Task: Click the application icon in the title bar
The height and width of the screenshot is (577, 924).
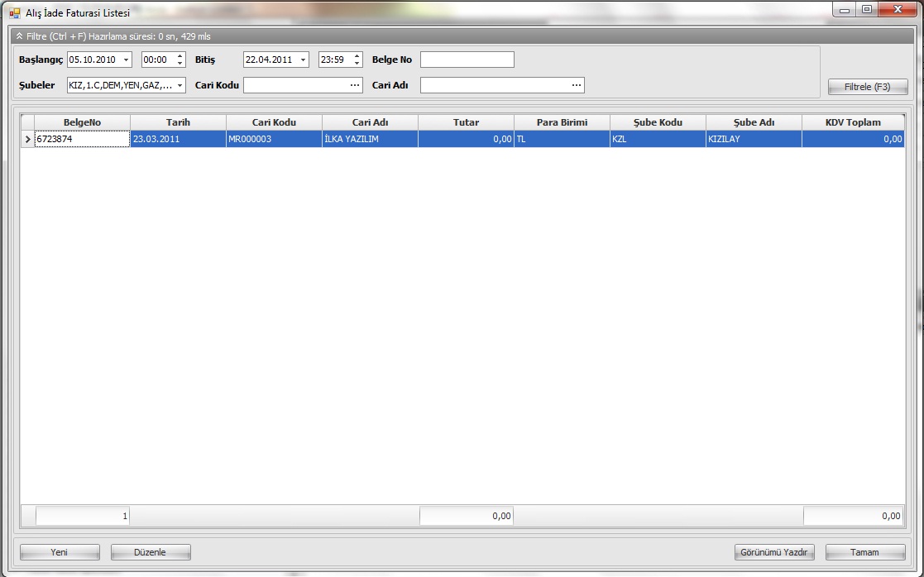Action: point(14,12)
